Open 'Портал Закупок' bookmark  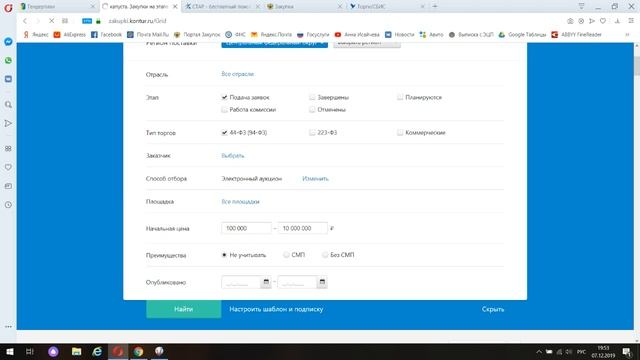(x=197, y=35)
